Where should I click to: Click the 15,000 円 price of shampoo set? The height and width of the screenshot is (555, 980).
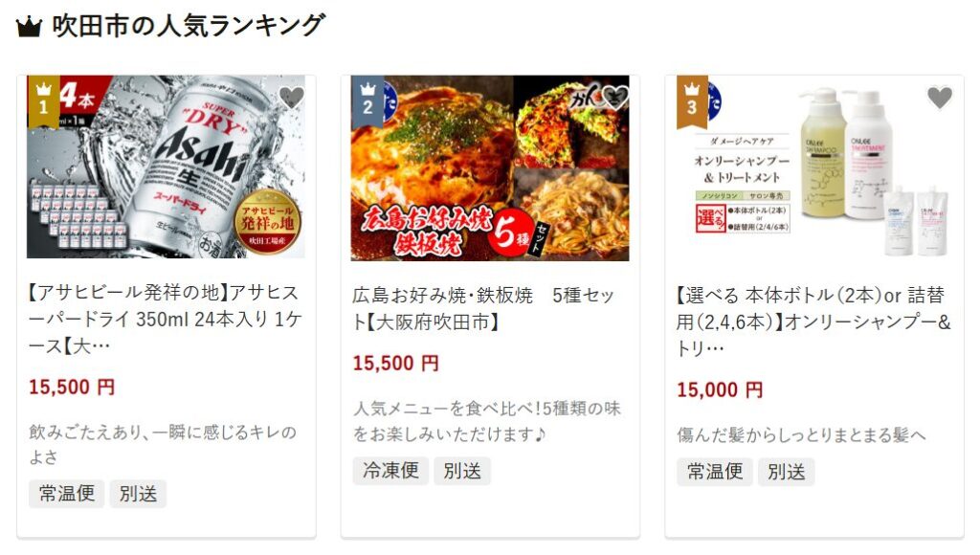(720, 390)
